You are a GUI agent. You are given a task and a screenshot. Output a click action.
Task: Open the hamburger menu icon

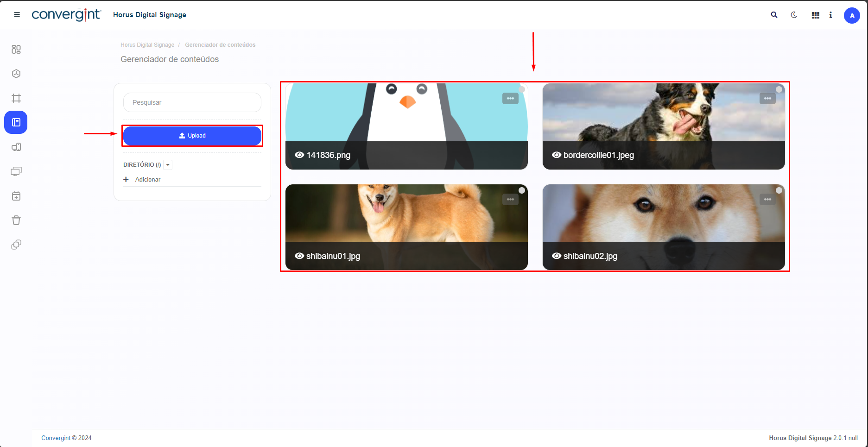pos(17,15)
